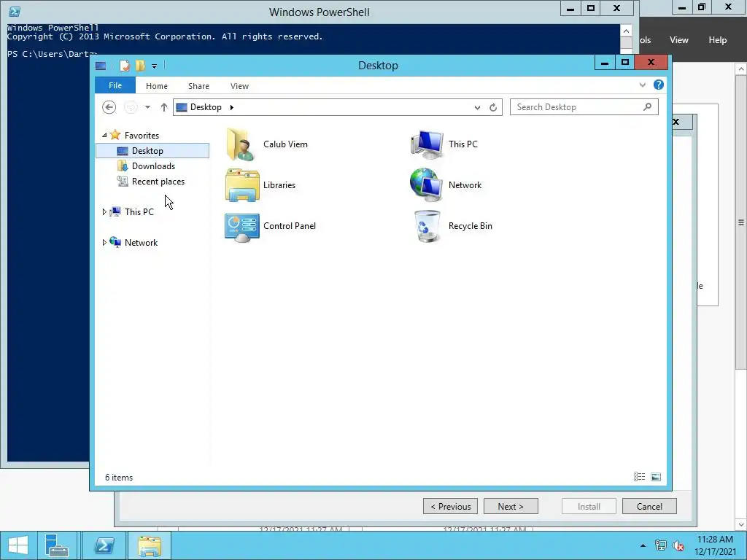Collapse the Favorites tree group
This screenshot has height=560, width=747.
click(x=104, y=135)
